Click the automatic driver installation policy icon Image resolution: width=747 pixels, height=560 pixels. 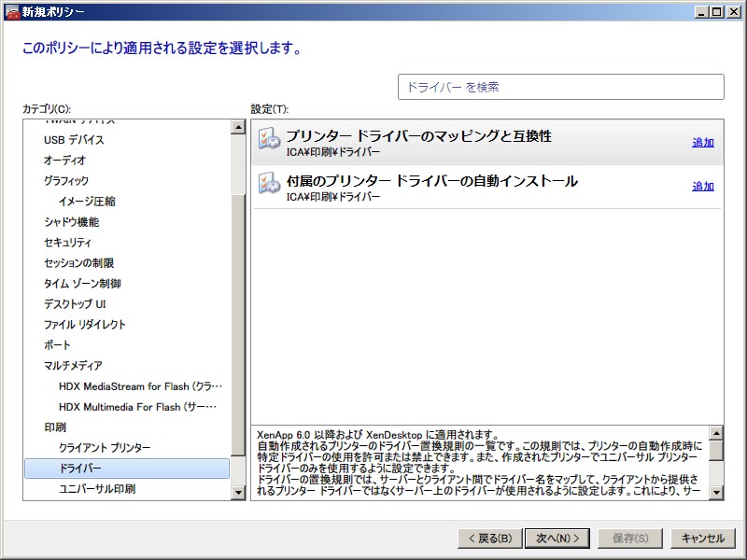(269, 185)
